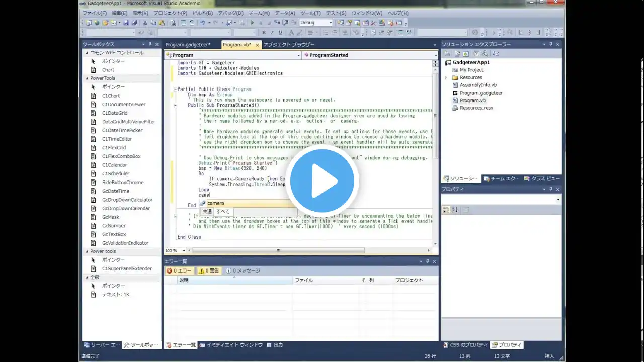Click the Cut scissors icon in the toolbar
The height and width of the screenshot is (362, 644).
click(145, 23)
